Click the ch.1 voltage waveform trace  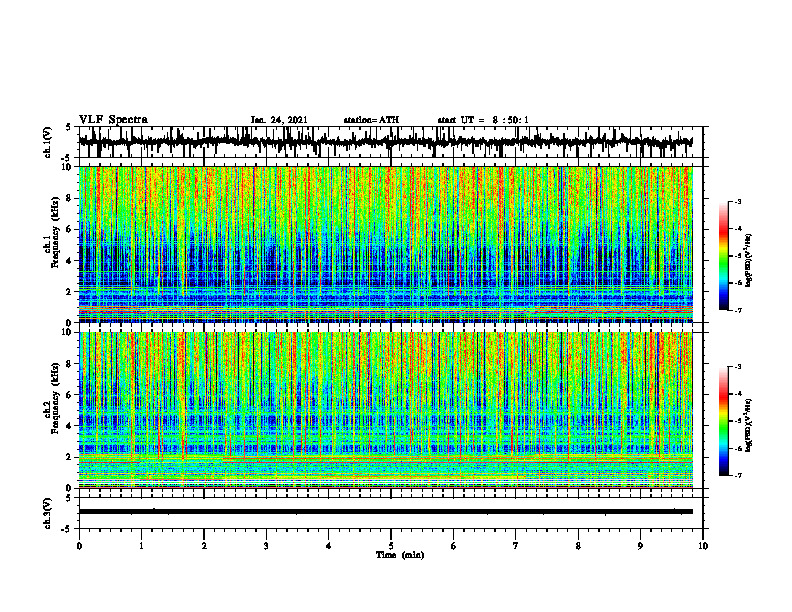pyautogui.click(x=385, y=142)
